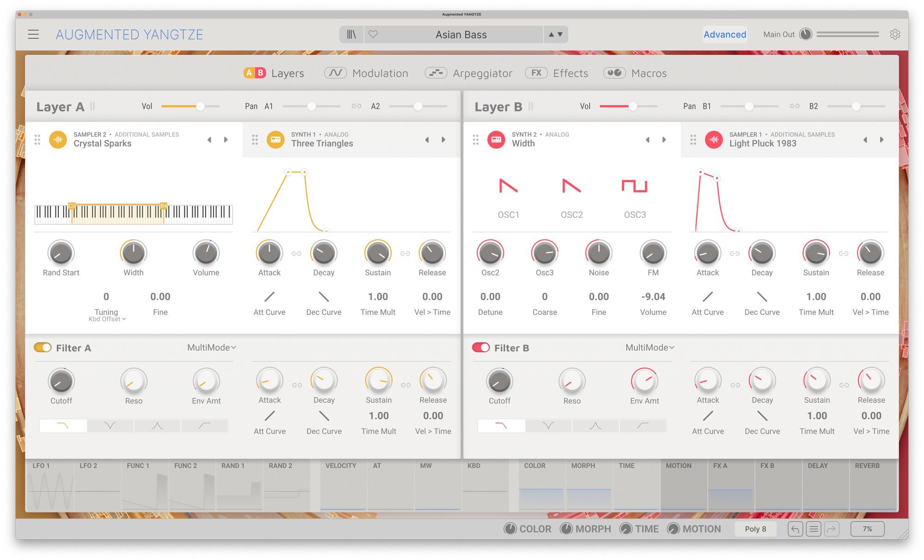Click the Filter A Cutoff knob
Viewport: 924px width, 560px height.
61,381
